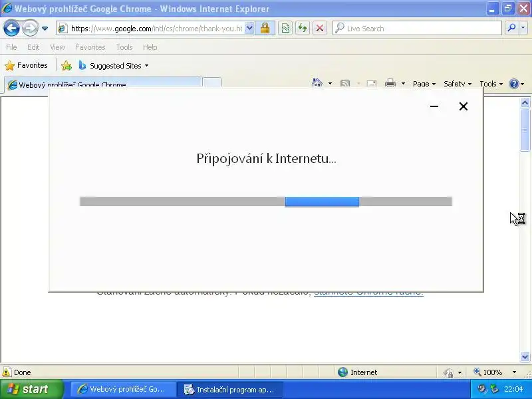The height and width of the screenshot is (399, 532).
Task: Click the page vertical scrollbar thumb
Action: (x=525, y=130)
